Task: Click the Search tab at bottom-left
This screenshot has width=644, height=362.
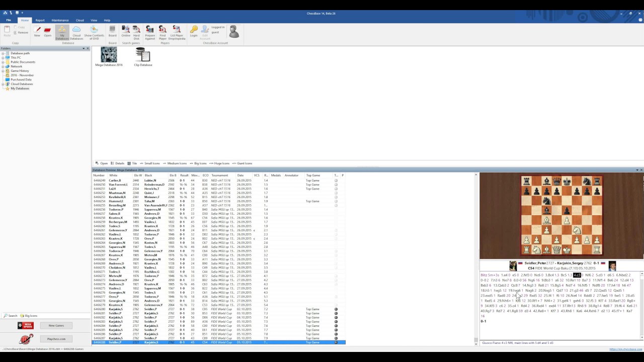Action: pos(10,316)
